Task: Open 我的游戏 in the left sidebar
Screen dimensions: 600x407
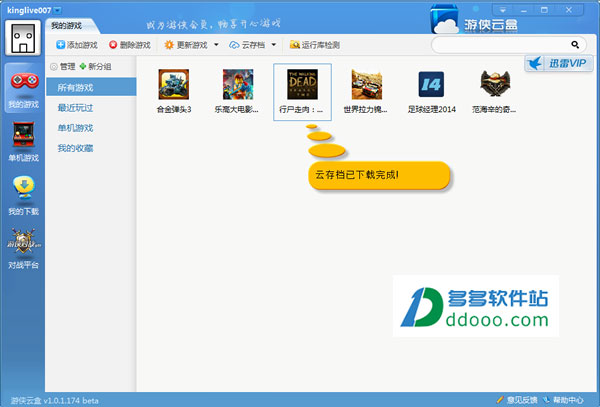Action: pos(24,88)
